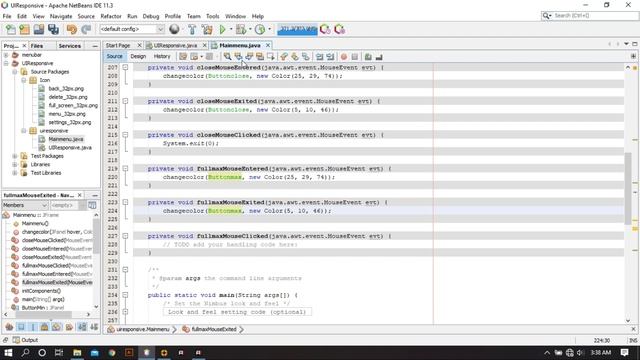Viewport: 640px width, 360px height.
Task: Click the Open Project toolbar icon
Action: pyautogui.click(x=39, y=29)
